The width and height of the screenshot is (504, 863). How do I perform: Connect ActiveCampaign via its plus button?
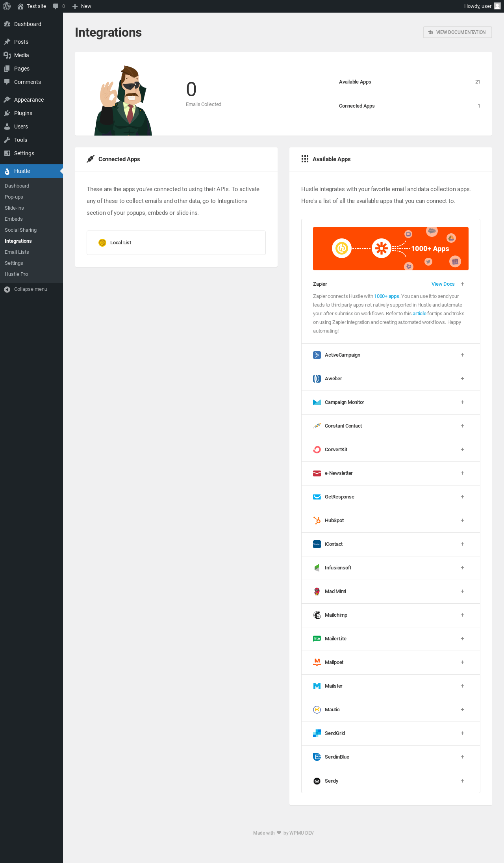462,355
